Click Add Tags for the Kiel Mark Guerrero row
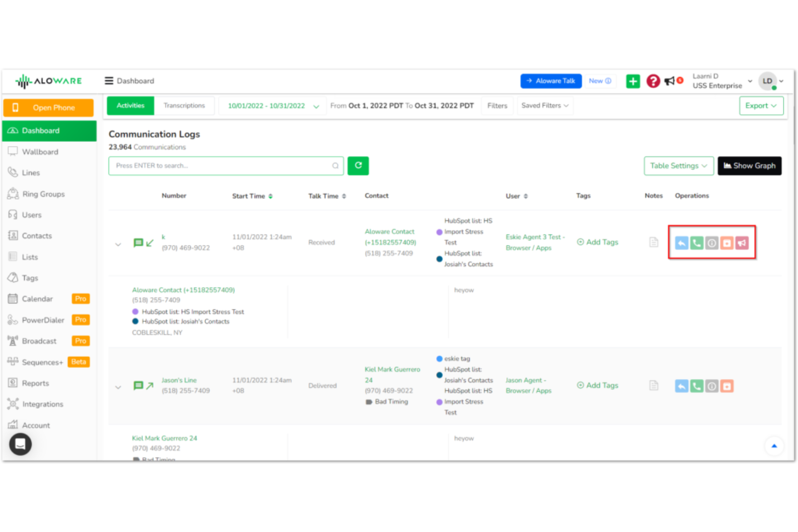 click(597, 385)
